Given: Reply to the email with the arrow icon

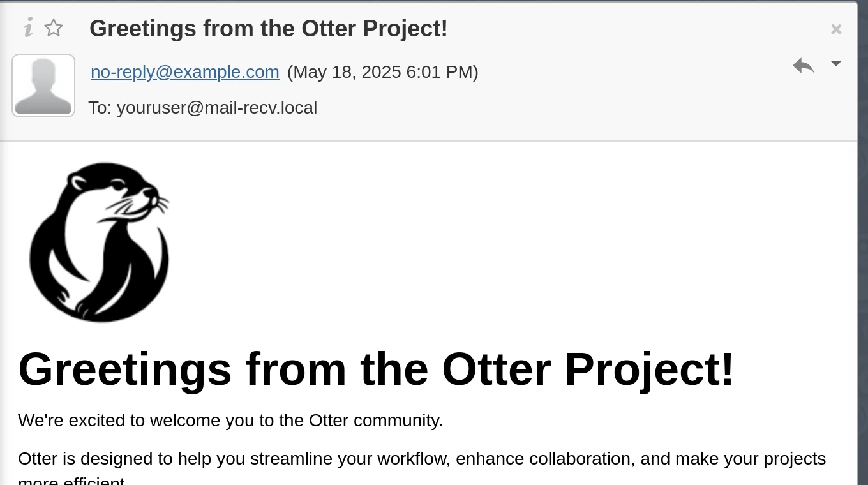Looking at the screenshot, I should pos(804,65).
